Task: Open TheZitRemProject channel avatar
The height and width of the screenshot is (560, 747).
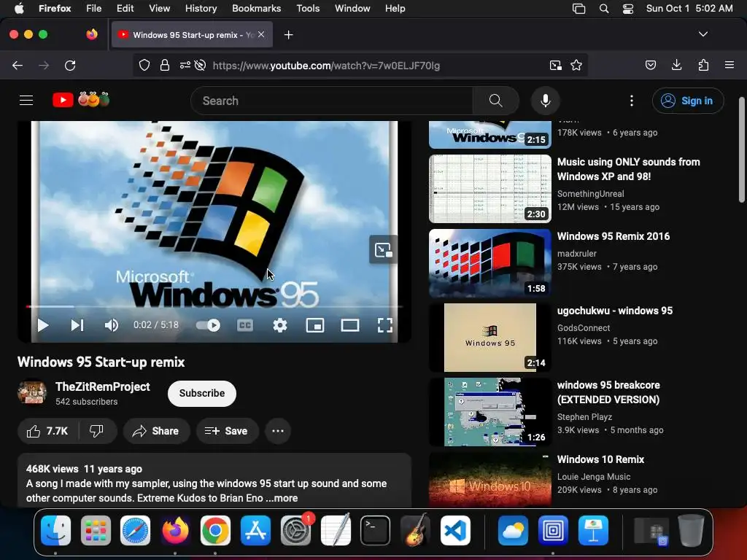Action: click(32, 393)
